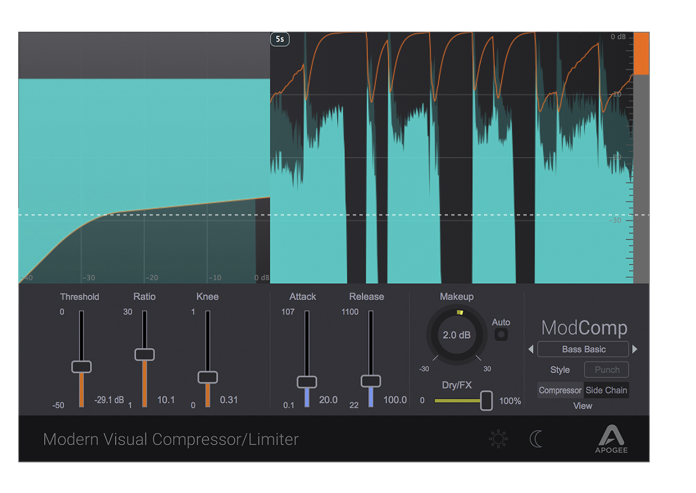
Task: Click the 5s time window badge
Action: [x=280, y=39]
